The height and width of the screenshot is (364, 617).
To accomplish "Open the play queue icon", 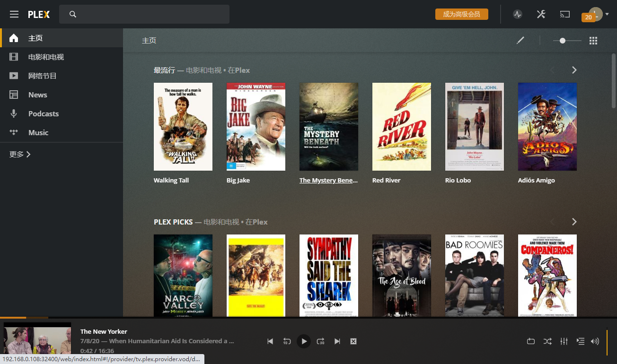I will pos(580,341).
